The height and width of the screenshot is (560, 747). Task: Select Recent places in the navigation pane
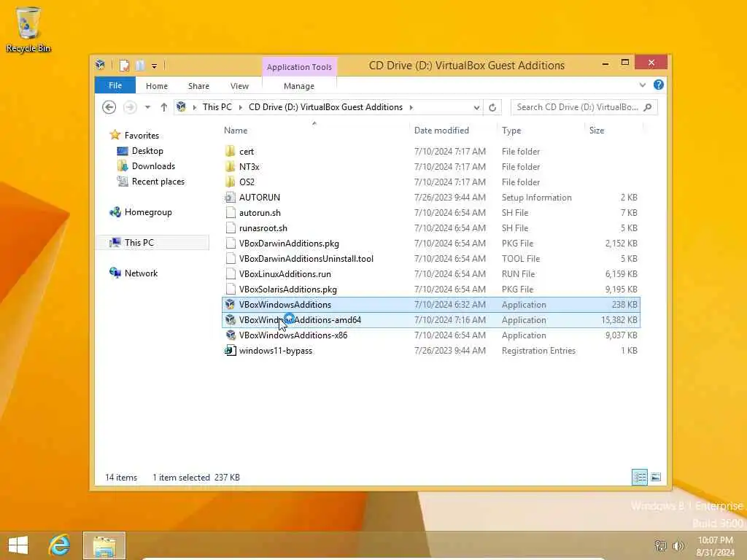[158, 182]
